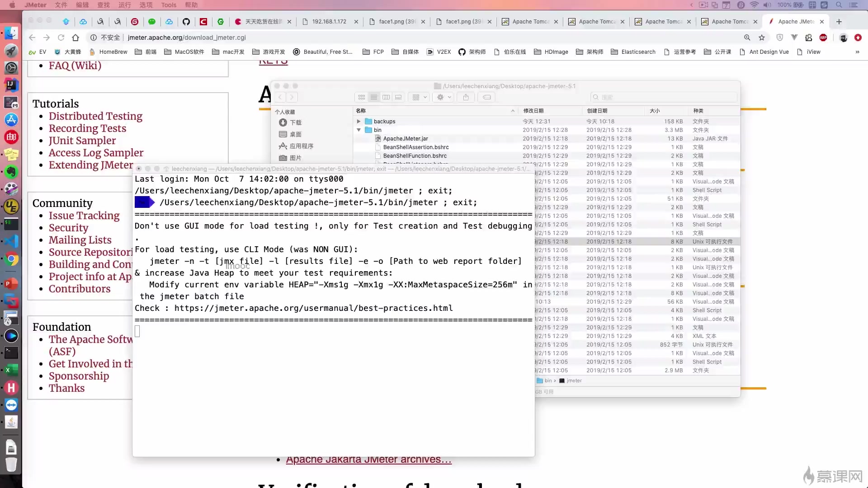Open Finder group-by dropdown

(x=419, y=97)
